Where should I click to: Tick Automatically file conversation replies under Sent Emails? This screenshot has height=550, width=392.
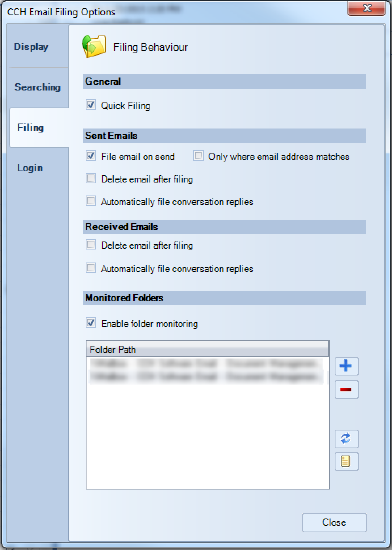click(x=91, y=201)
